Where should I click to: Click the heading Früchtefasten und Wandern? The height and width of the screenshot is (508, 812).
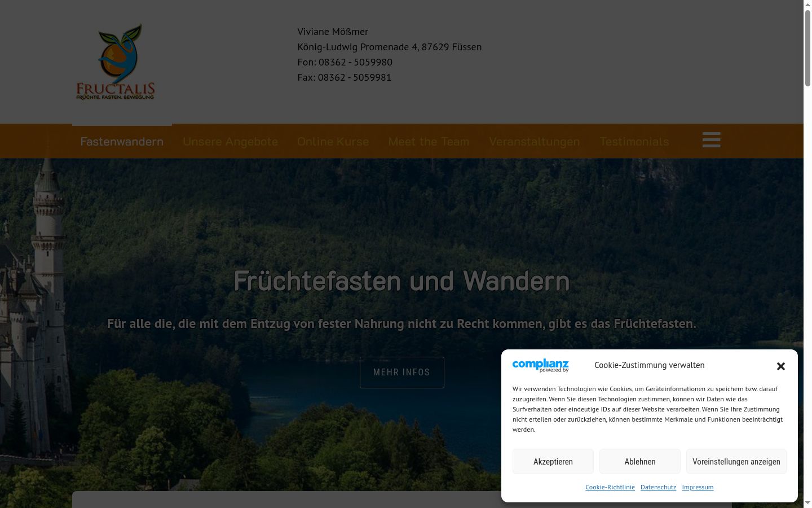point(401,281)
